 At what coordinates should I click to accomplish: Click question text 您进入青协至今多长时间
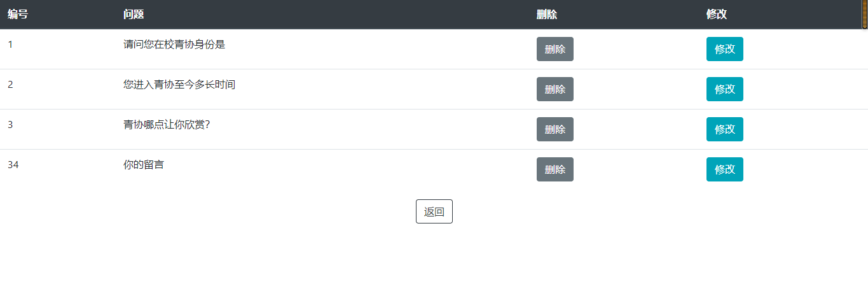(x=179, y=85)
